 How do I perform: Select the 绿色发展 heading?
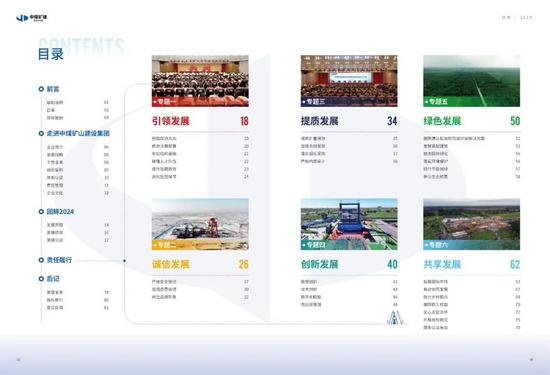(442, 121)
